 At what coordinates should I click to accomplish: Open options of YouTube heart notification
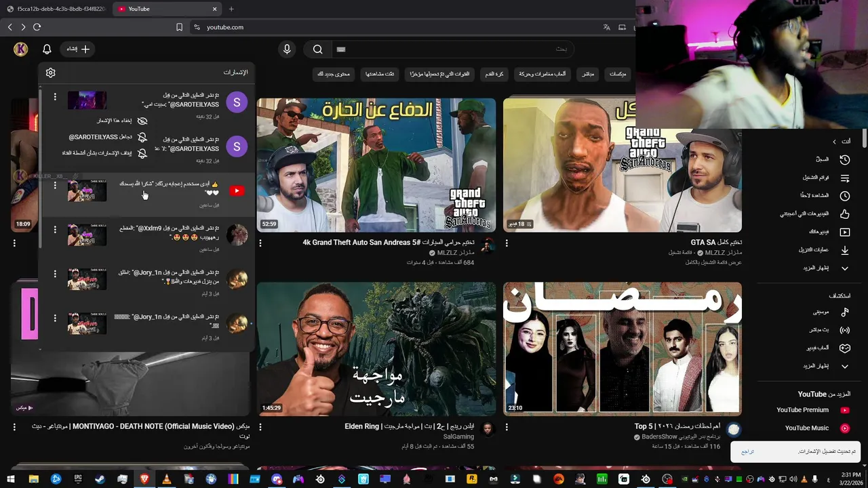(56, 185)
